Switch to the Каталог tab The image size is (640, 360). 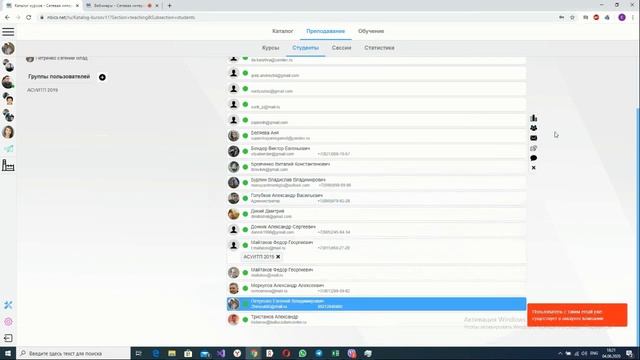pyautogui.click(x=282, y=31)
